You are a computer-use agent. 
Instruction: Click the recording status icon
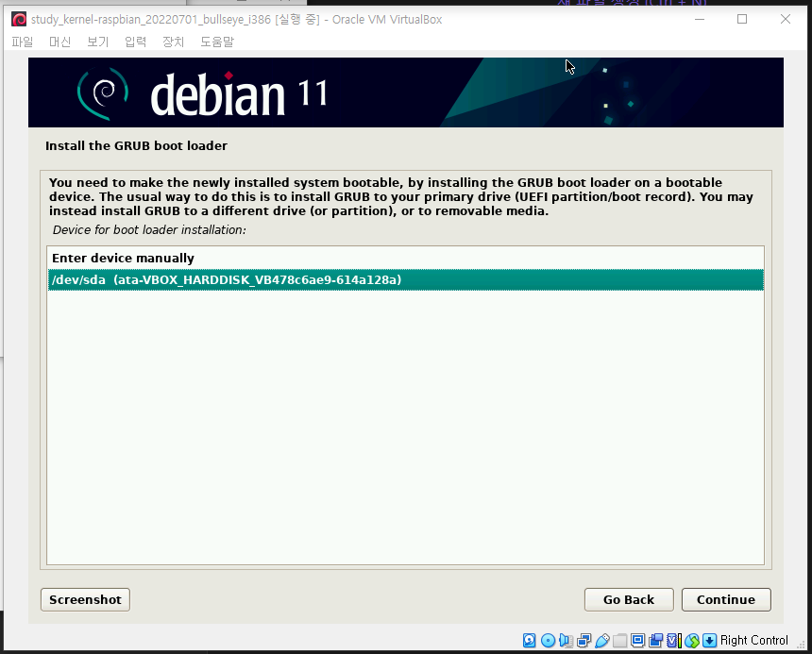pos(655,641)
